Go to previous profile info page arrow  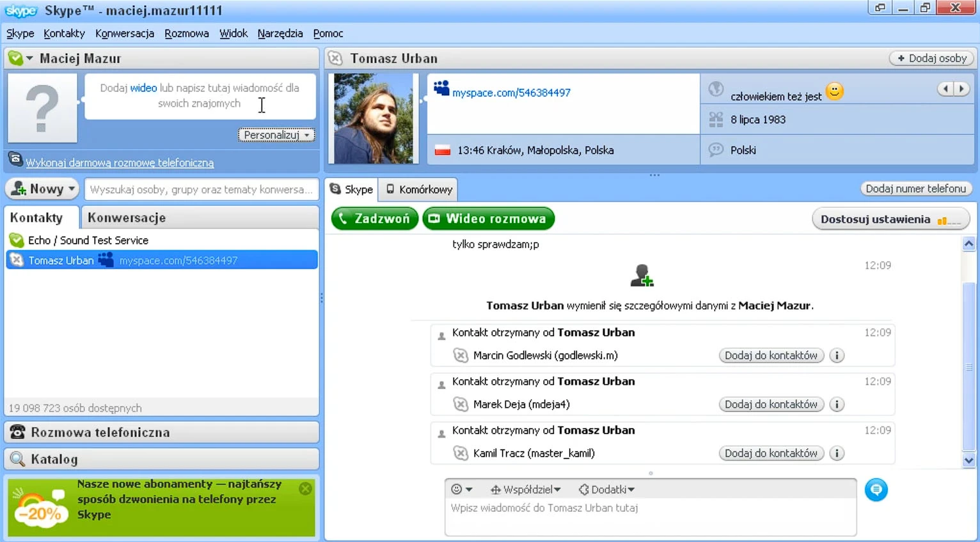[x=945, y=89]
